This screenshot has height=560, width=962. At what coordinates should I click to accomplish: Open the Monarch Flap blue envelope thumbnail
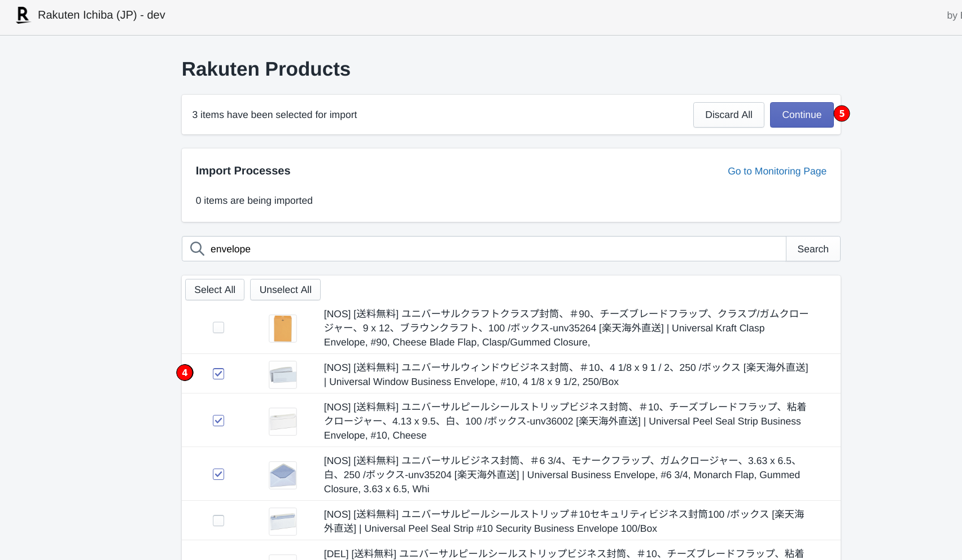[x=283, y=475]
